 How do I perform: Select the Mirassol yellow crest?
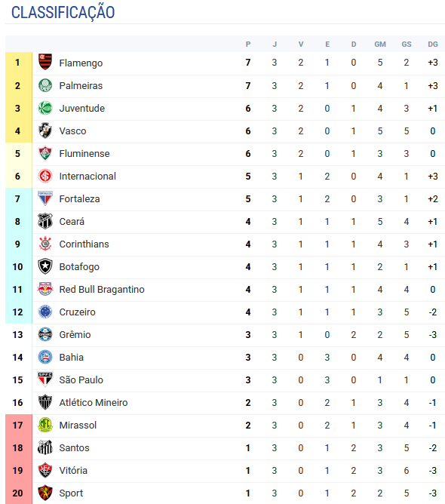click(x=45, y=425)
